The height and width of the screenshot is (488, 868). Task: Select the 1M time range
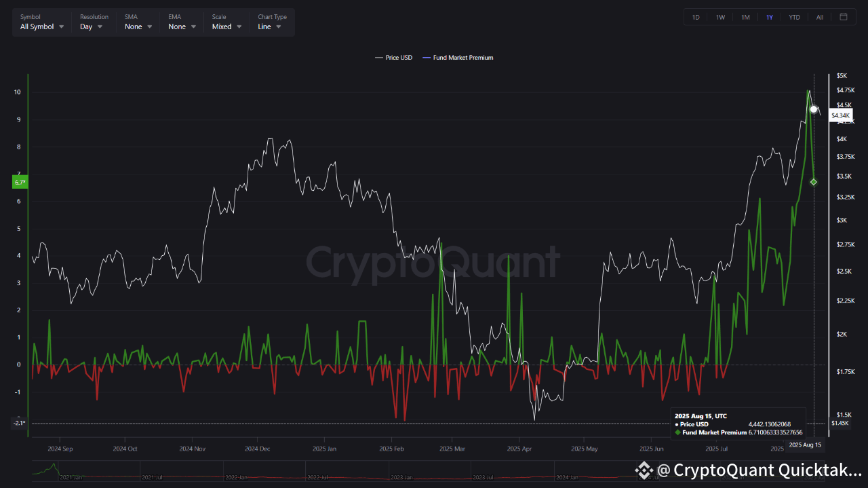click(745, 17)
